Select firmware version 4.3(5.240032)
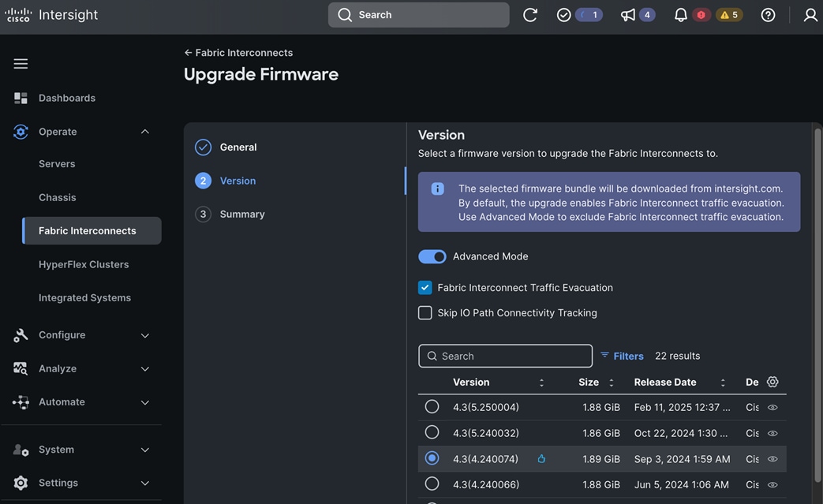Viewport: 823px width, 504px height. tap(432, 433)
